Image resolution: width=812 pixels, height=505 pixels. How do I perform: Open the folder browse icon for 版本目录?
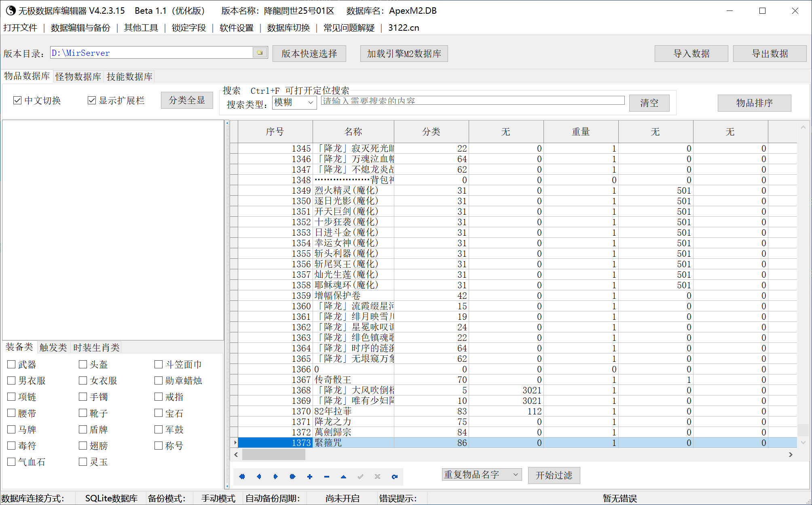pyautogui.click(x=260, y=53)
